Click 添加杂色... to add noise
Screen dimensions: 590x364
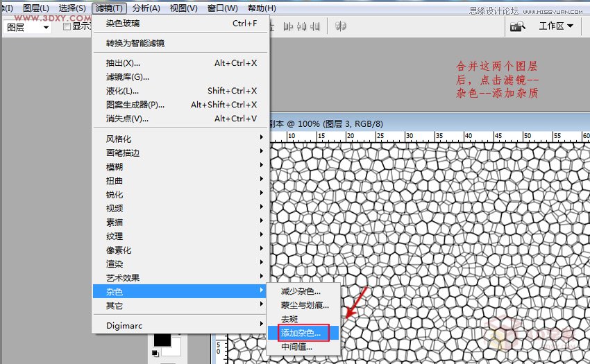pyautogui.click(x=303, y=333)
